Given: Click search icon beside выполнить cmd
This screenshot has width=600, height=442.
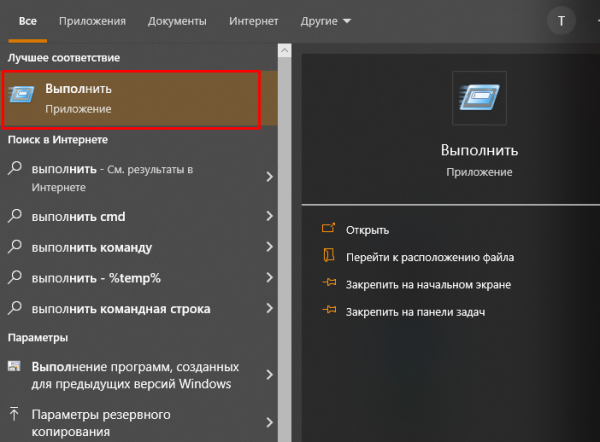Looking at the screenshot, I should [x=15, y=216].
